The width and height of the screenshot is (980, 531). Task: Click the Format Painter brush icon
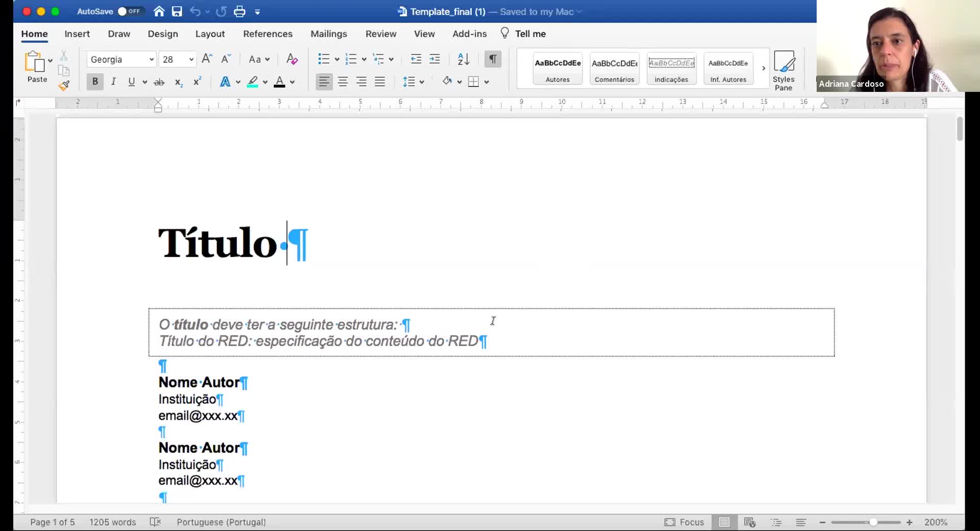click(x=64, y=86)
